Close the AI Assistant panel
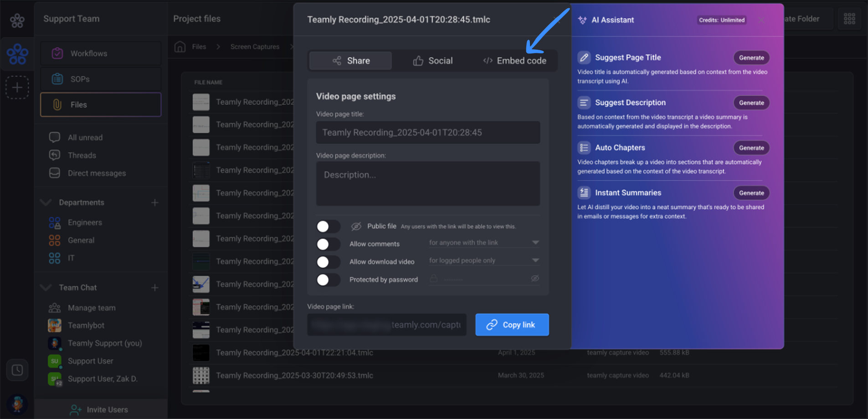Viewport: 868px width, 419px height. point(761,20)
